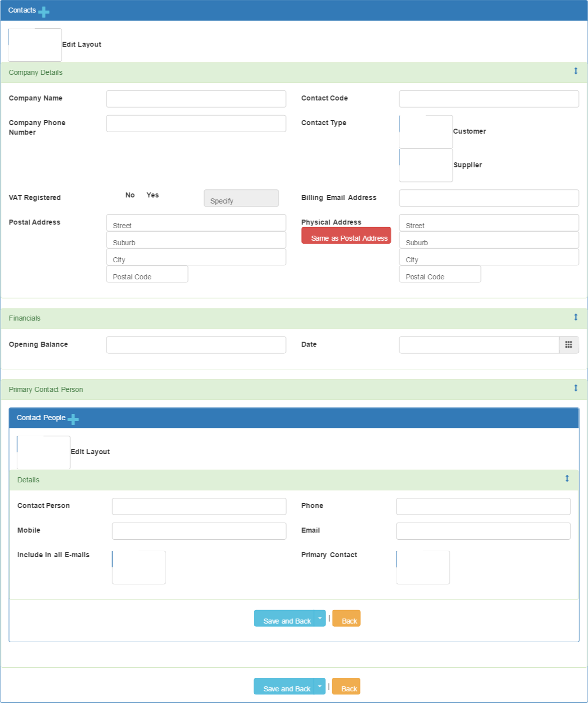Tick the Include in all E-mails checkbox
The image size is (588, 713).
tap(139, 567)
